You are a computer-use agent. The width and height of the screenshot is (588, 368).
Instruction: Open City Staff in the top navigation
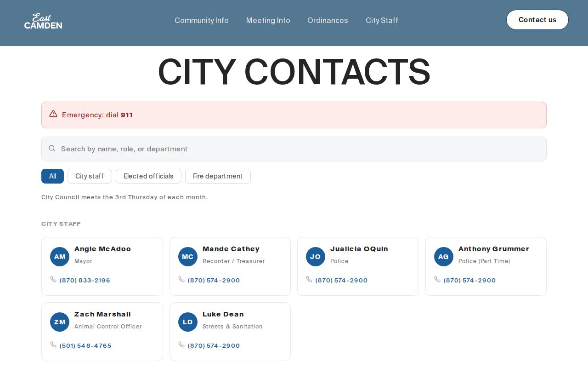point(382,20)
